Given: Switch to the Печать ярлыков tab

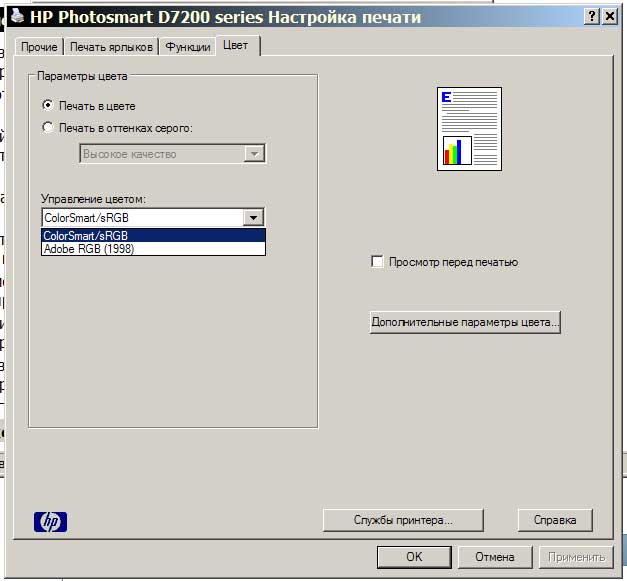Looking at the screenshot, I should coord(111,47).
